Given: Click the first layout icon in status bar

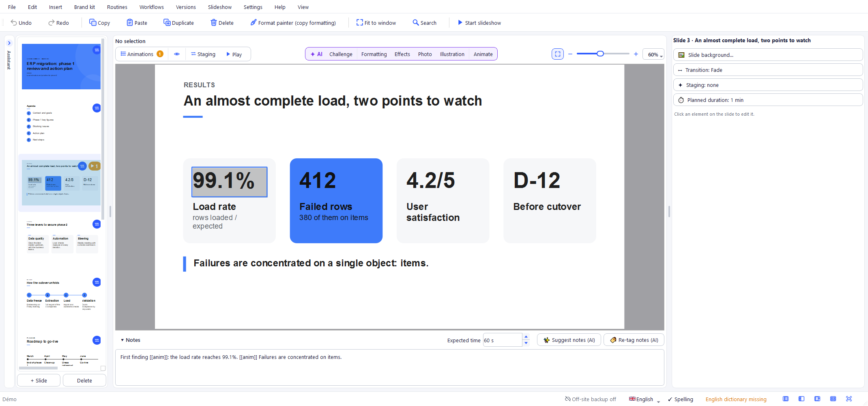Looking at the screenshot, I should point(786,399).
